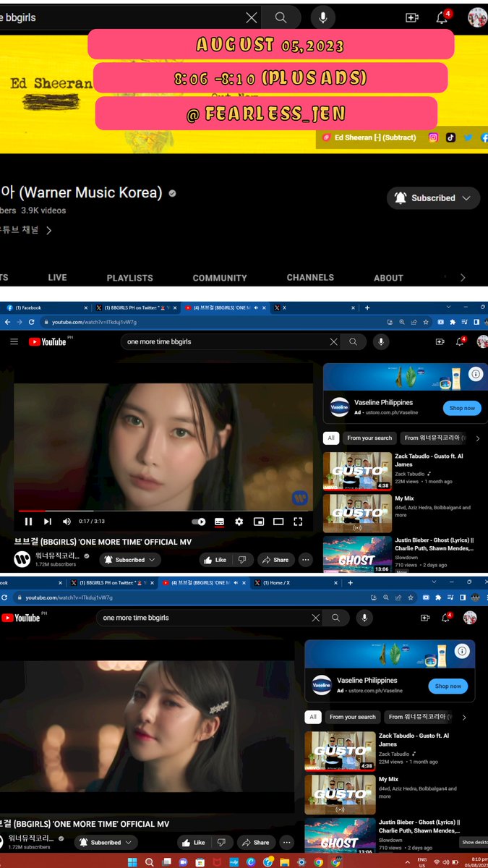Open ABOUT tab on Warner Music Korea channel

pos(388,278)
